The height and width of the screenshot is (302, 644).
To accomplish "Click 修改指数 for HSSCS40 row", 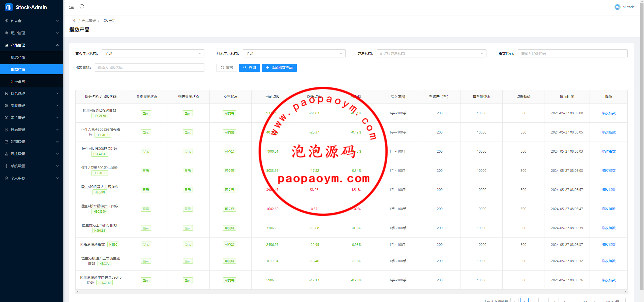I will pos(608,280).
